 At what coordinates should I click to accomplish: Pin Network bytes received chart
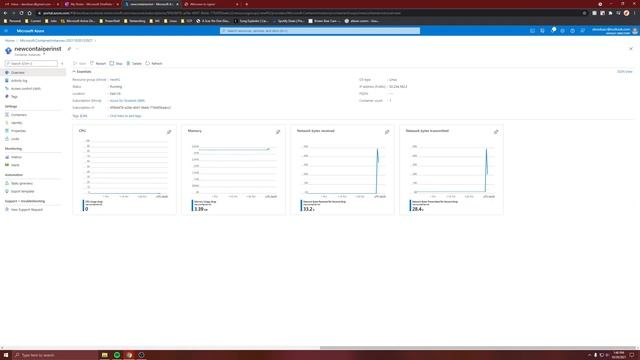[387, 132]
